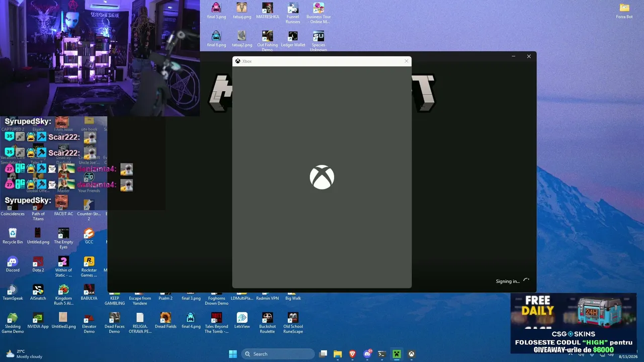Close the Xbox sign-in dialog

pos(407,61)
